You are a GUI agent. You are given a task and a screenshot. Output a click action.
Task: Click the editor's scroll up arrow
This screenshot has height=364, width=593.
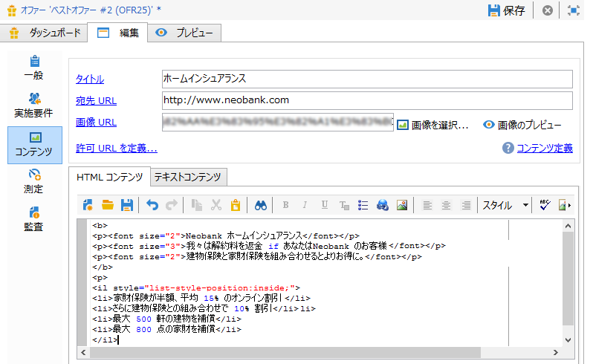(568, 226)
